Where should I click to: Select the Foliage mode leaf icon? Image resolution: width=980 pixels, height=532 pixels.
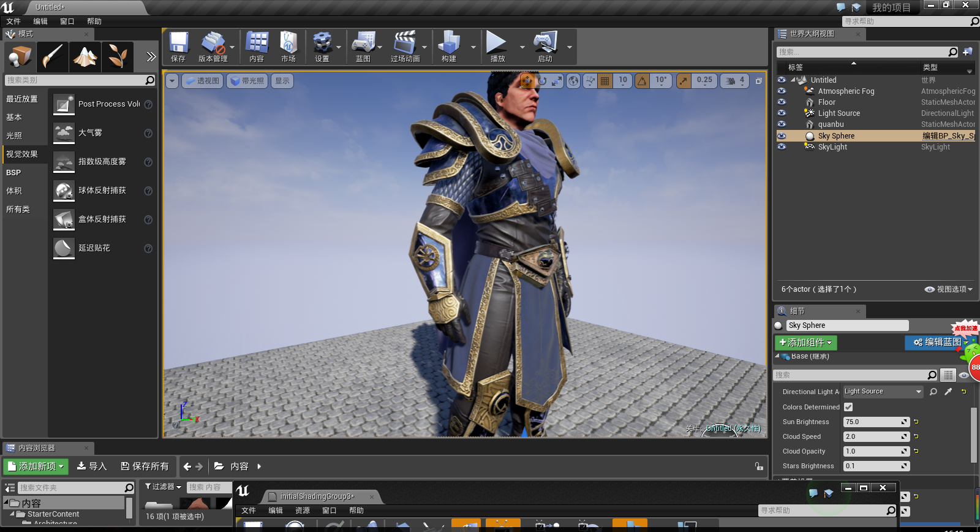click(118, 57)
